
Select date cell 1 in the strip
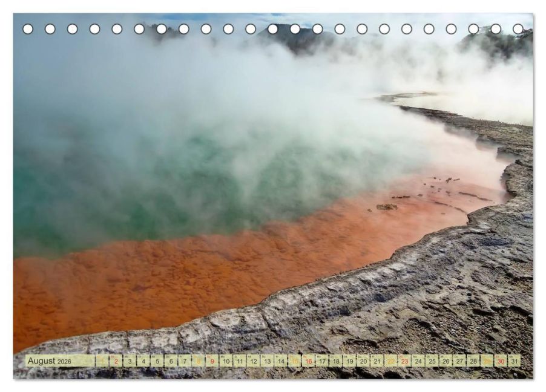(x=102, y=359)
